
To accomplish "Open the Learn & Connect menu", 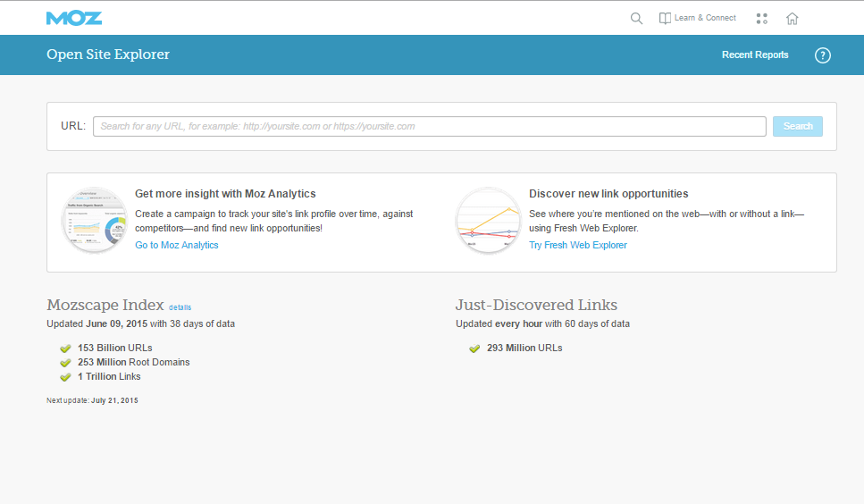I will [705, 18].
